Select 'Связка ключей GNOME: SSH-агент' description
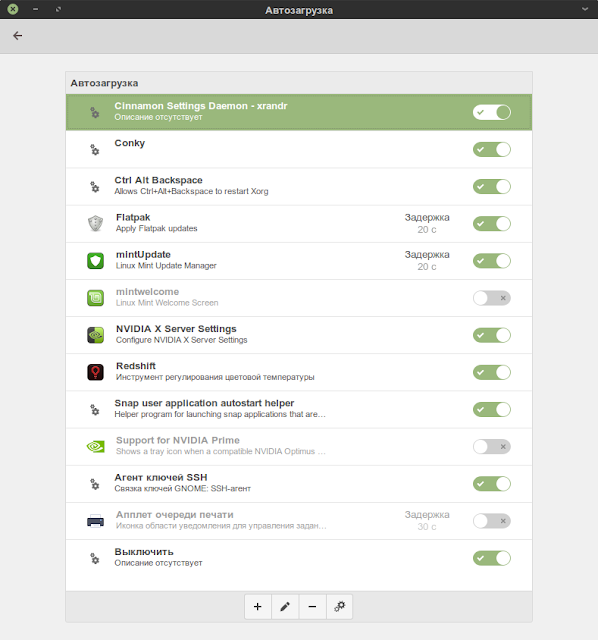This screenshot has width=598, height=640. coord(182,489)
